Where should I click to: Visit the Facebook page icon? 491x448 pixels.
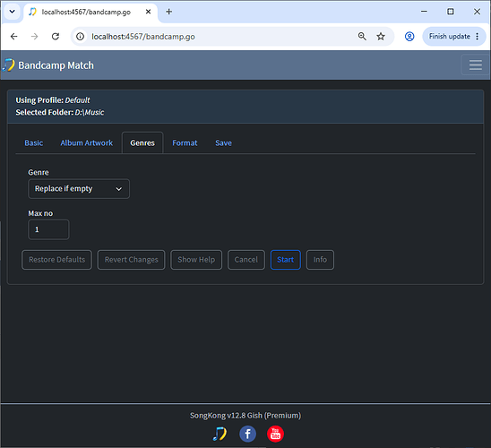pyautogui.click(x=247, y=434)
